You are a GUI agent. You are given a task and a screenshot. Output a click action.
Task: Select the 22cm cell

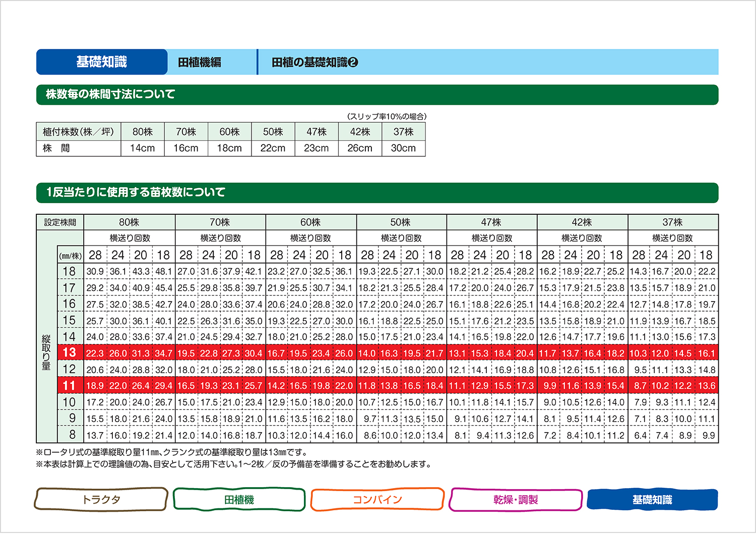point(273,148)
